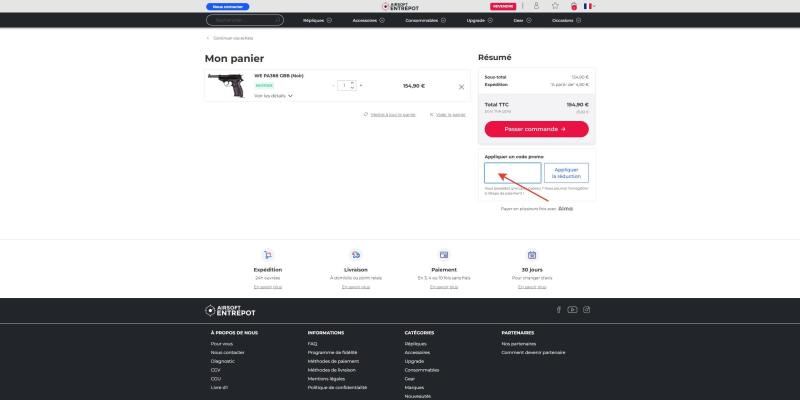Open the WE P4388 GBB (Noir) product title
Image resolution: width=800 pixels, height=400 pixels.
(279, 76)
